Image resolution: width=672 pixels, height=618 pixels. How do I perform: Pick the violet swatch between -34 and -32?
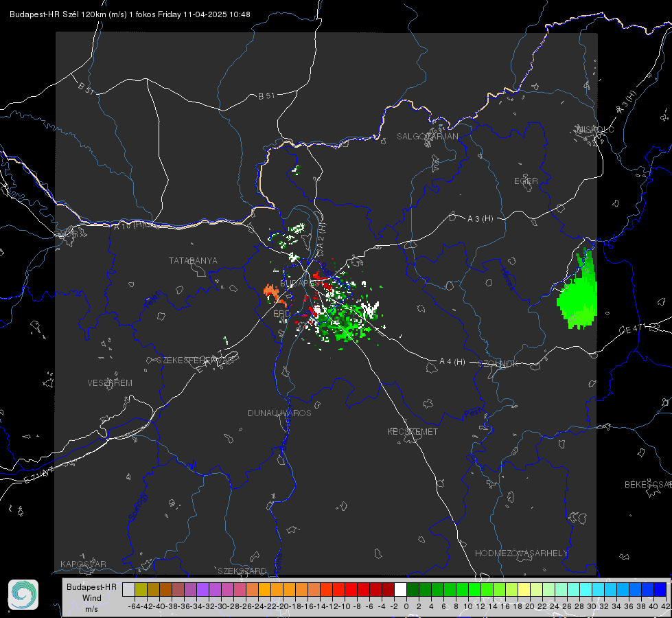[x=202, y=589]
